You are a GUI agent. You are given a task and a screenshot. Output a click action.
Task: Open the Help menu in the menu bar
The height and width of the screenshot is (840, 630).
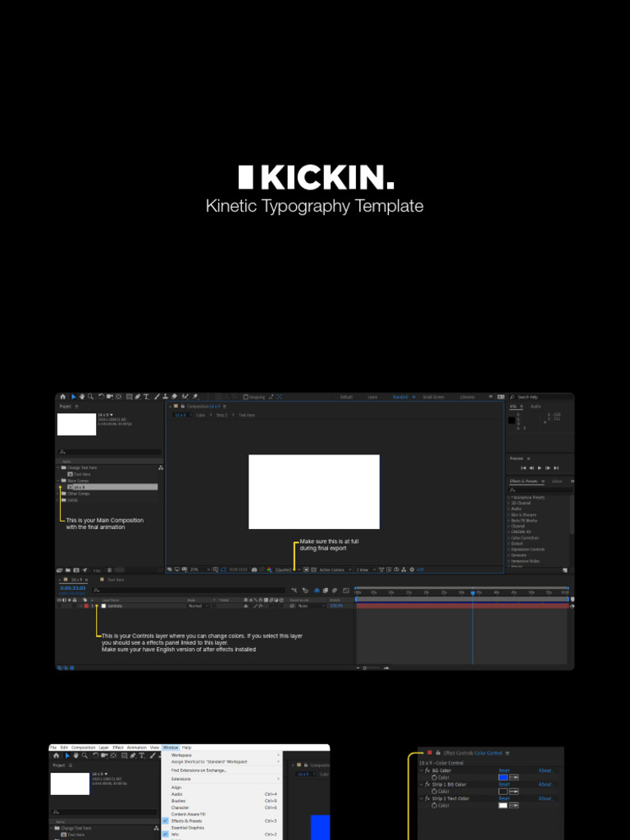(186, 747)
